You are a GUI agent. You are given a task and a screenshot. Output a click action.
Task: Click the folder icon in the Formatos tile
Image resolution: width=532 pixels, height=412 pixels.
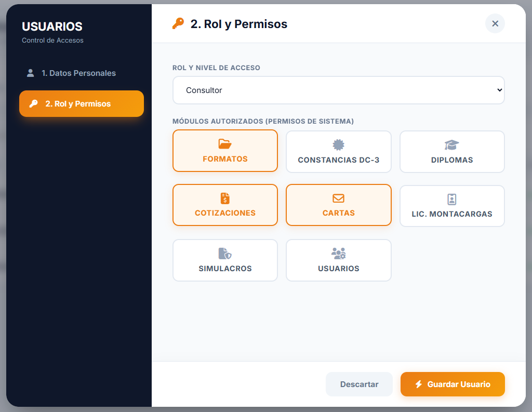[225, 144]
